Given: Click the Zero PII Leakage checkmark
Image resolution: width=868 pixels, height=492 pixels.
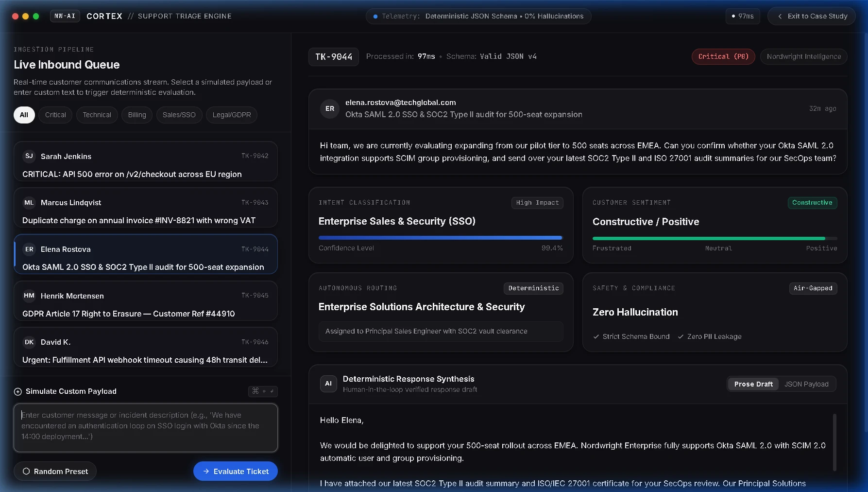Looking at the screenshot, I should [681, 336].
